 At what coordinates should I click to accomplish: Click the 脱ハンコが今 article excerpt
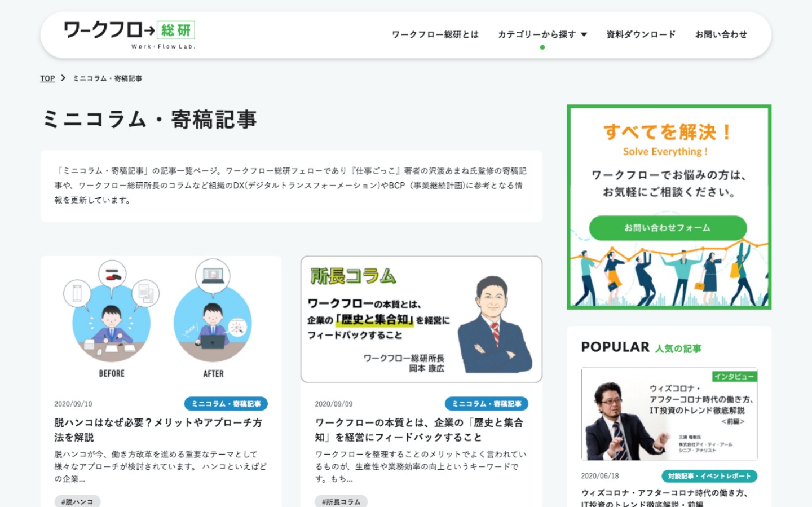160,466
